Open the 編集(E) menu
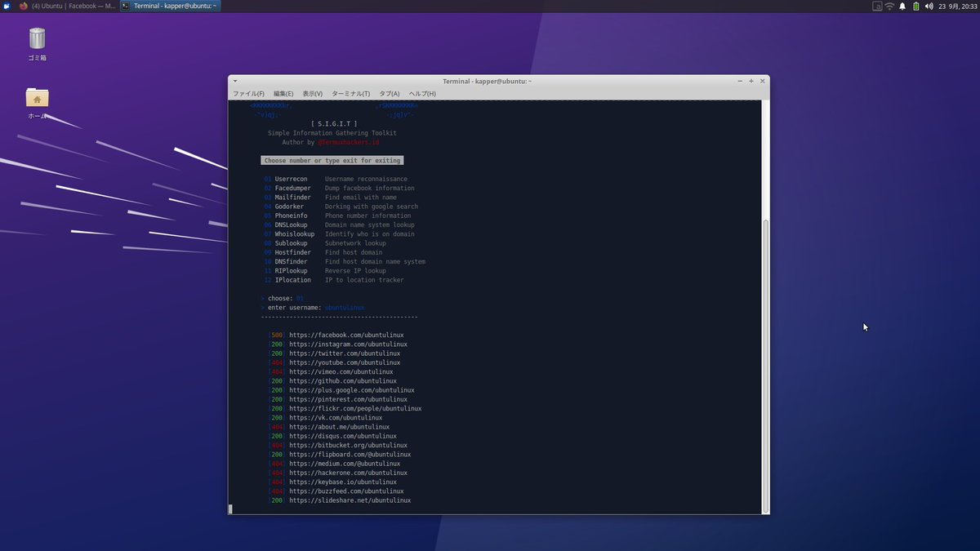980x551 pixels. click(x=283, y=93)
